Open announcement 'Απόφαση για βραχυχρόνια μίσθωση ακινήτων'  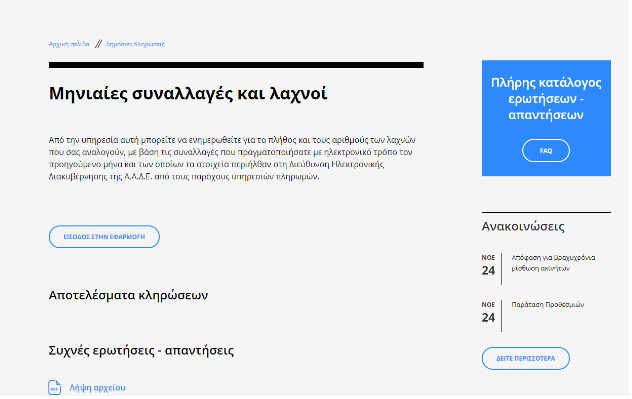click(553, 263)
